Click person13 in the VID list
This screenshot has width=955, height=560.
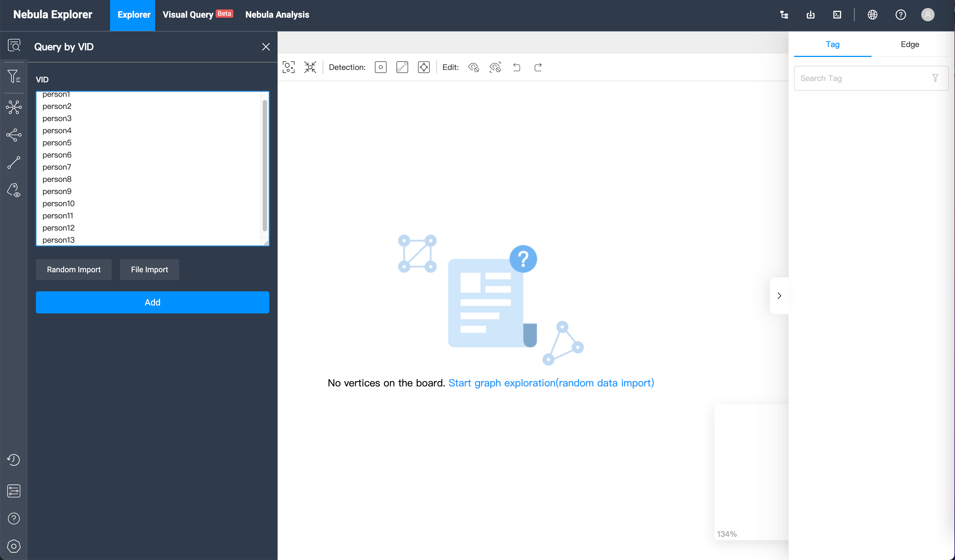[x=58, y=240]
